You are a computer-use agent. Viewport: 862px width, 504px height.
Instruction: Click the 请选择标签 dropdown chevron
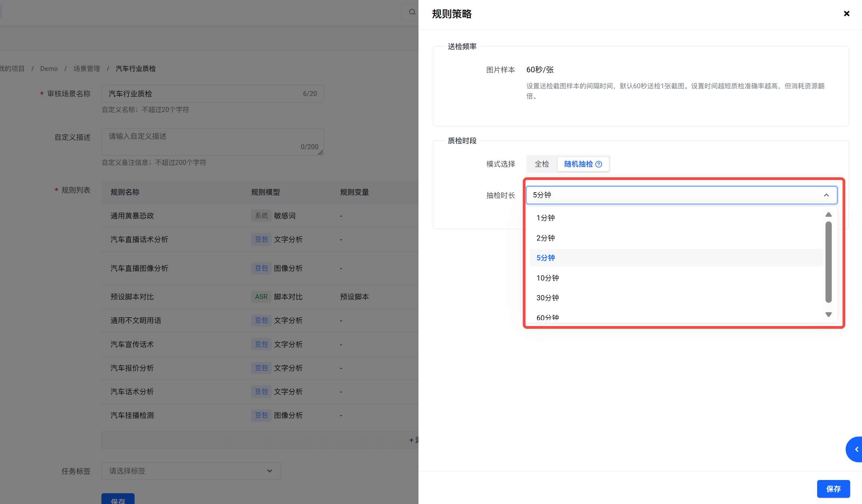point(270,471)
